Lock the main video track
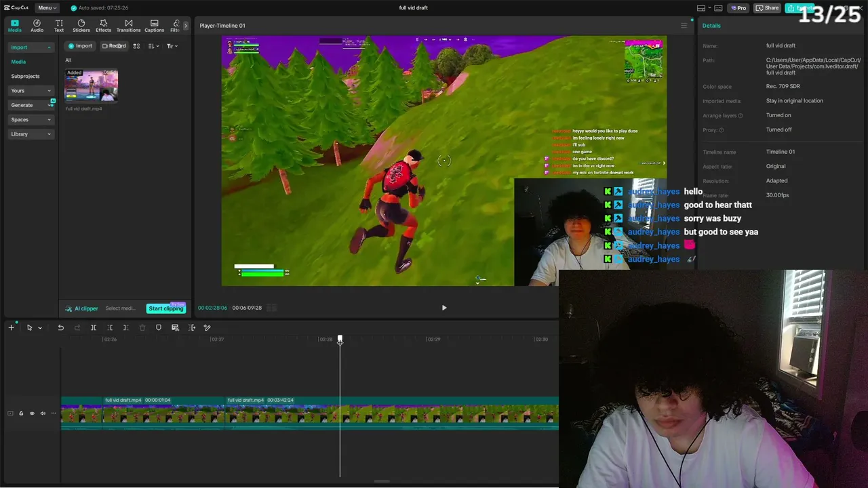The height and width of the screenshot is (488, 868). click(x=21, y=413)
